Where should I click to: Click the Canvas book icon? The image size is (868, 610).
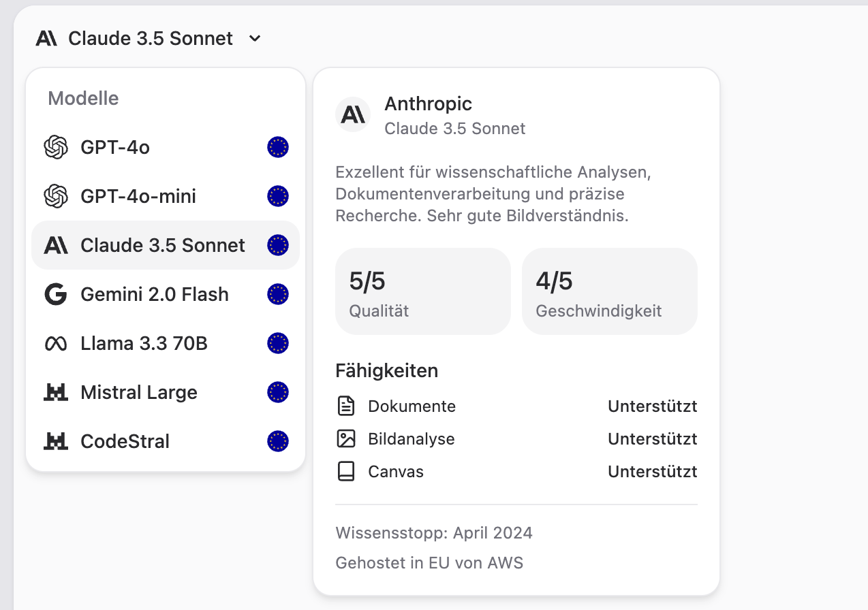pos(346,472)
